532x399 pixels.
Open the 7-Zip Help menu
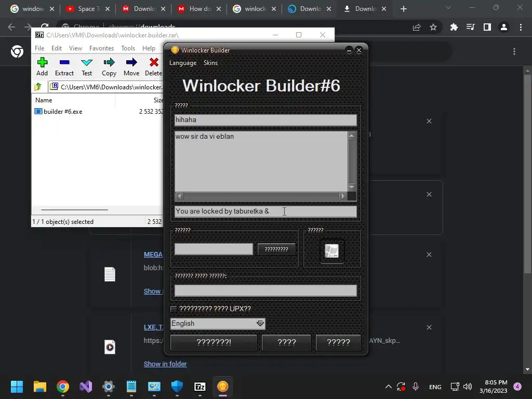pyautogui.click(x=149, y=48)
